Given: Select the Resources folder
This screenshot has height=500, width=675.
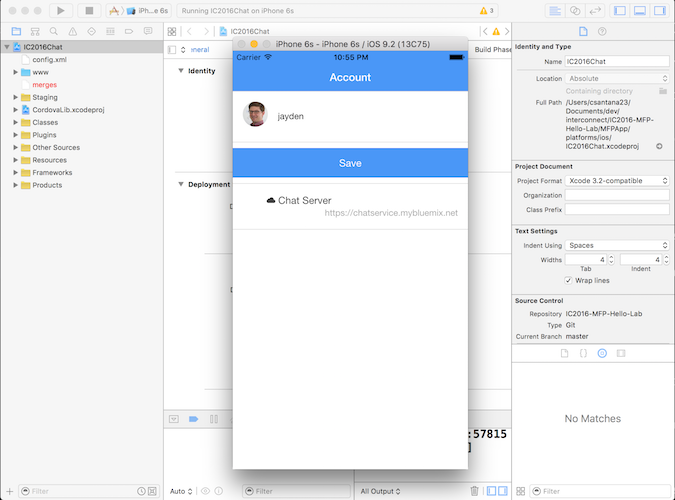Looking at the screenshot, I should tap(50, 160).
